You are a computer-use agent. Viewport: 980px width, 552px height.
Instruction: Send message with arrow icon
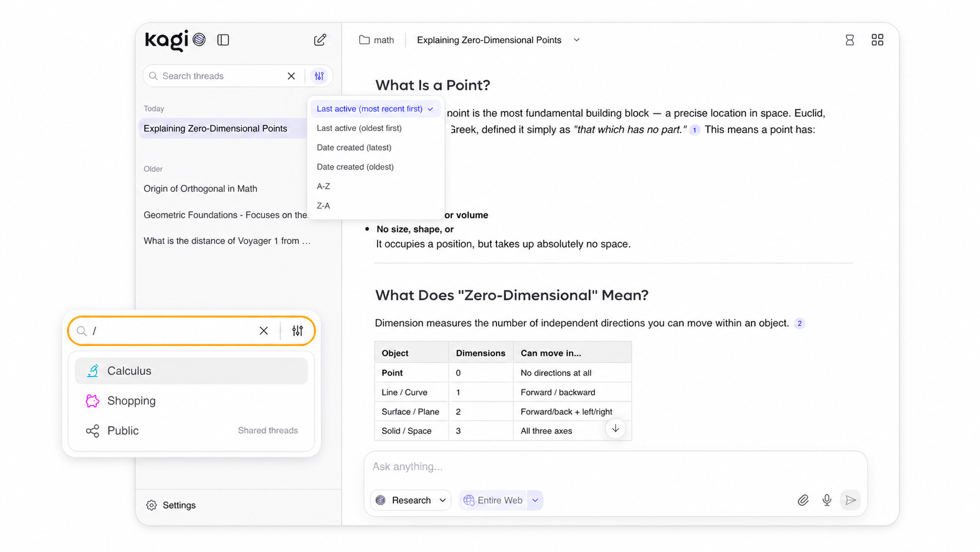click(x=850, y=500)
